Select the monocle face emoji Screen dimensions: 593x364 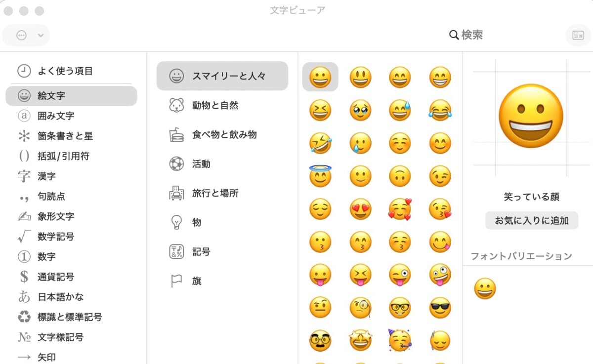click(x=360, y=308)
